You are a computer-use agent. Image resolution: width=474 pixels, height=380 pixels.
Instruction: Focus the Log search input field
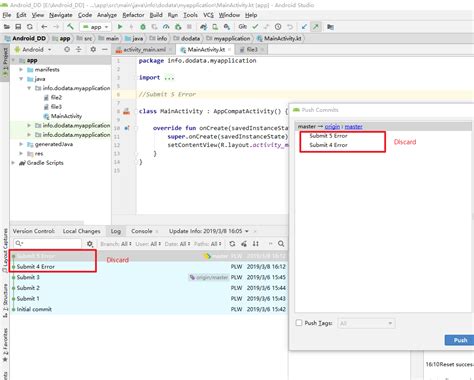click(x=48, y=243)
